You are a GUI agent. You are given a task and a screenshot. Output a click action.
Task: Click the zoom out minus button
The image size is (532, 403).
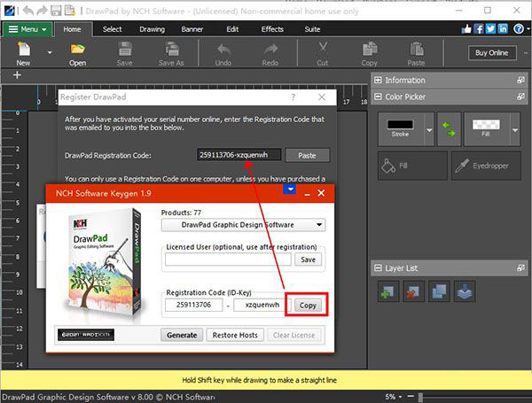coord(411,396)
